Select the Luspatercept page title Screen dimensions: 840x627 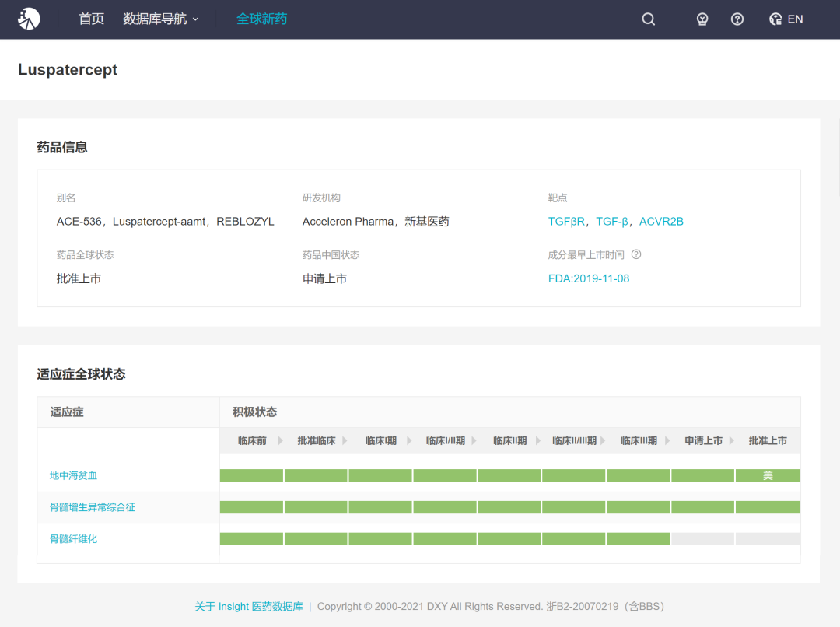click(x=68, y=70)
